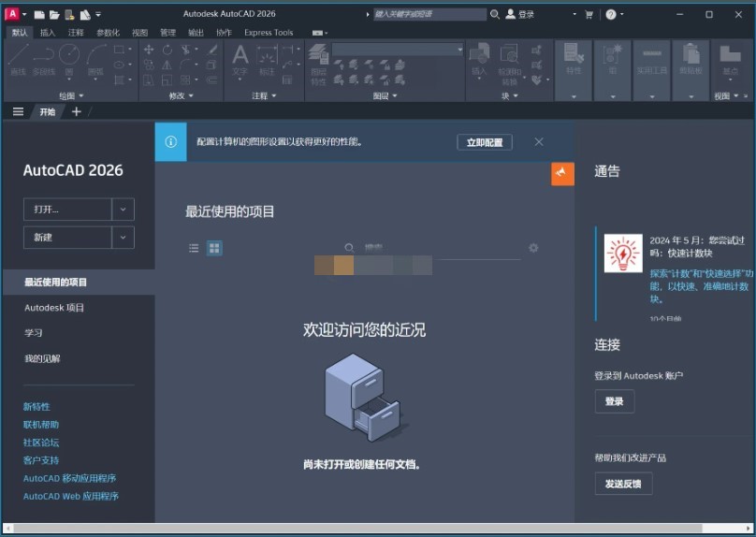Open the 社区论坛 link
The width and height of the screenshot is (756, 537).
41,442
